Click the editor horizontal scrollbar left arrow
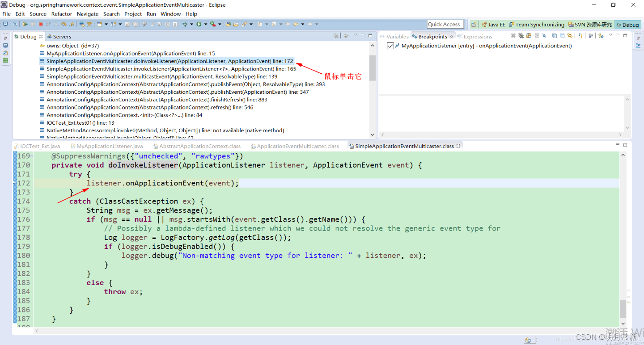 tap(37, 331)
